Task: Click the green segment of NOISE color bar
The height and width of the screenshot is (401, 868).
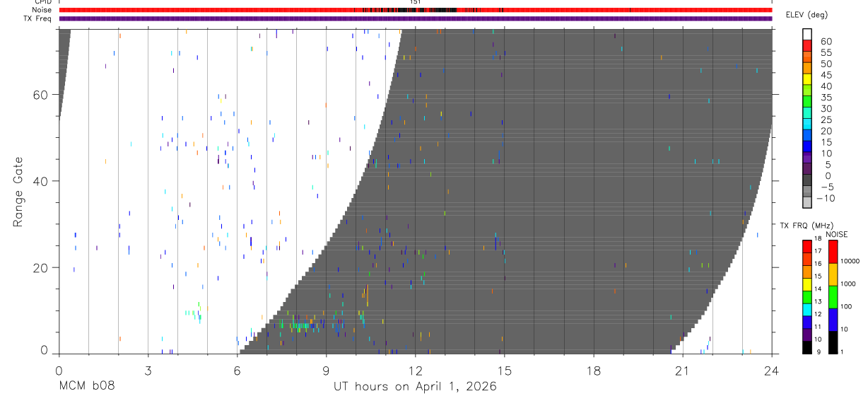Action: point(833,296)
